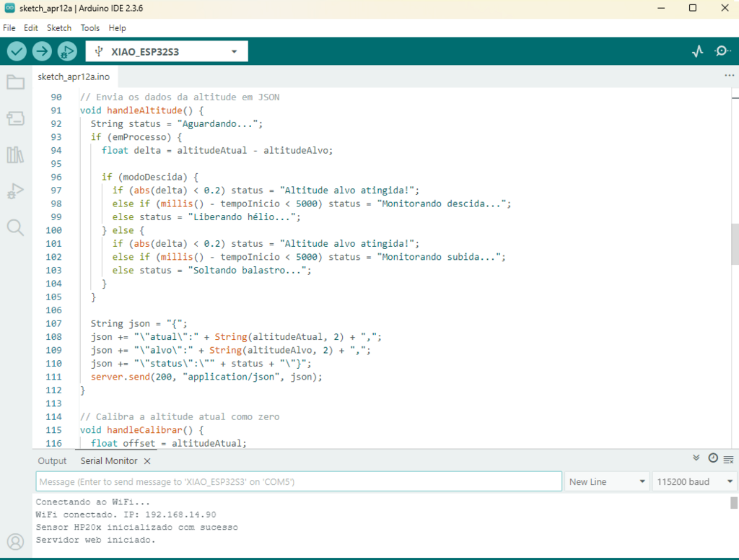The height and width of the screenshot is (560, 739).
Task: Start debugging with the debug toolbar icon
Action: point(66,51)
